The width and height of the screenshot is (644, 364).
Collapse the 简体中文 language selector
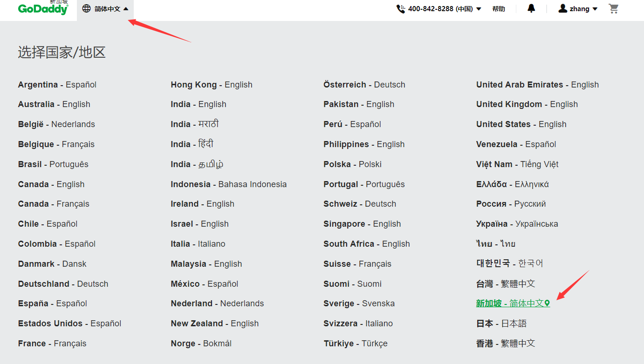[105, 9]
